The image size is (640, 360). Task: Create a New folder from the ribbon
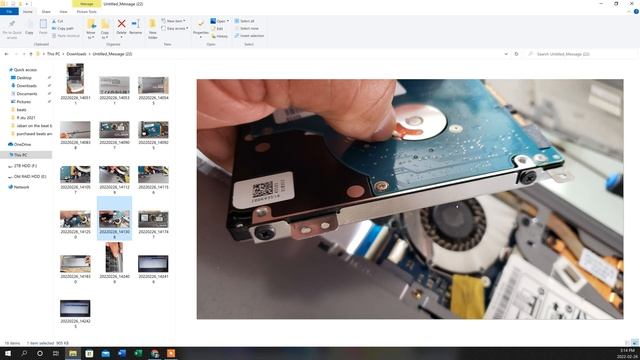click(x=152, y=29)
